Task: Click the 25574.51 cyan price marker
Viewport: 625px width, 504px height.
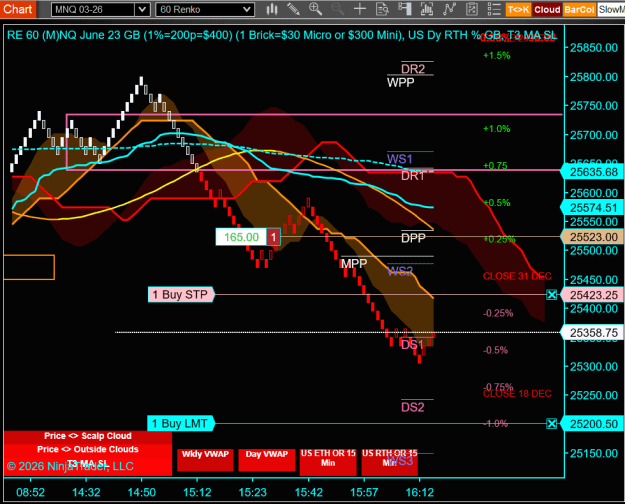Action: click(x=593, y=208)
